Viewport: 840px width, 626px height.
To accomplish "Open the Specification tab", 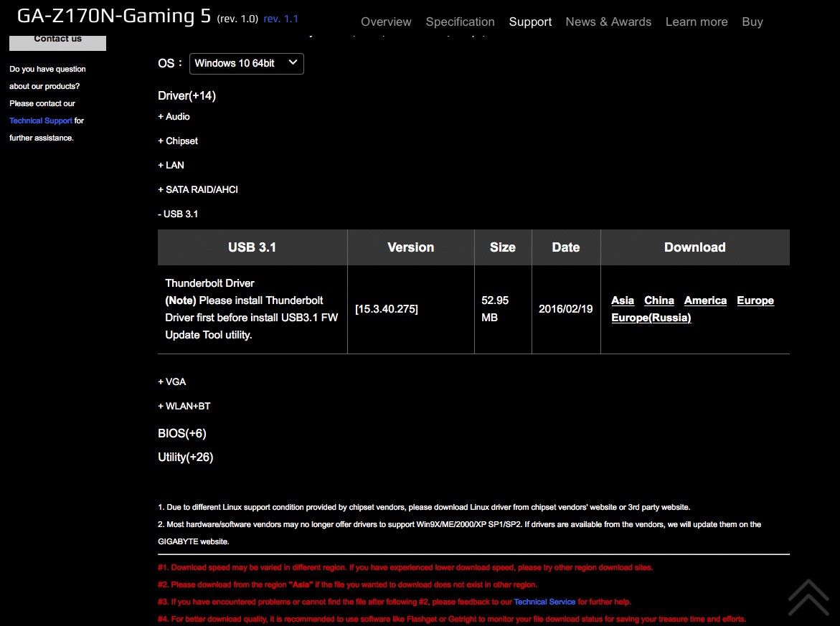I will (461, 22).
